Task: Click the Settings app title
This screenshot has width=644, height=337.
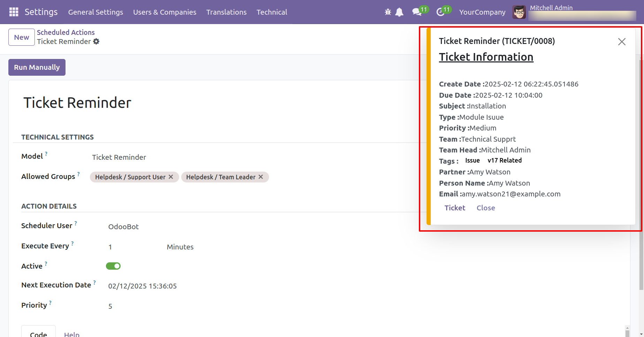Action: (41, 12)
